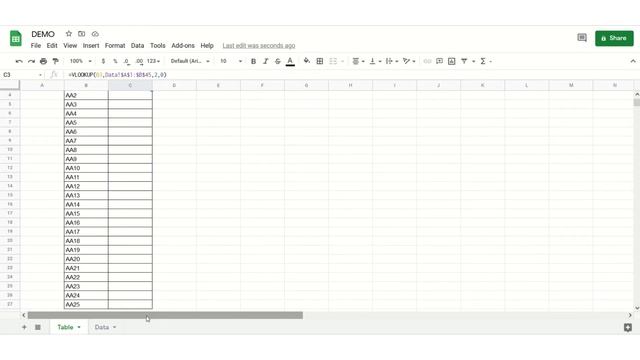Screen dimensions: 640x360
Task: Select cell containing AA10
Action: (x=86, y=168)
